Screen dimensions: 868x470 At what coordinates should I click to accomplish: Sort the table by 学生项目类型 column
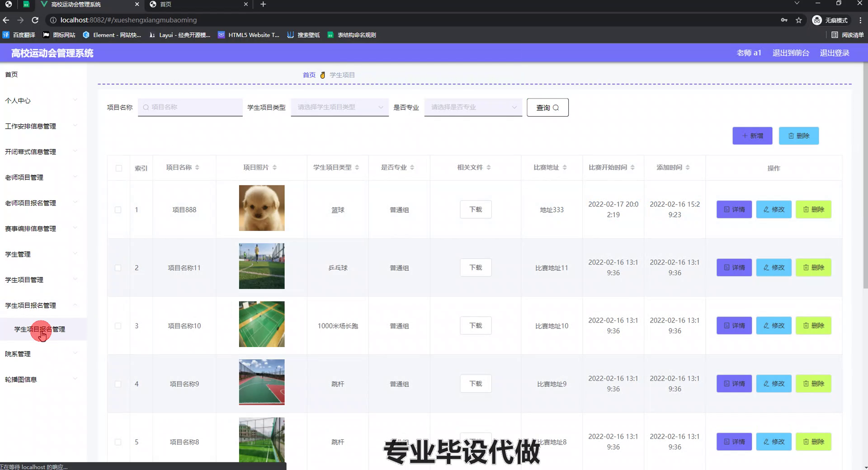357,168
